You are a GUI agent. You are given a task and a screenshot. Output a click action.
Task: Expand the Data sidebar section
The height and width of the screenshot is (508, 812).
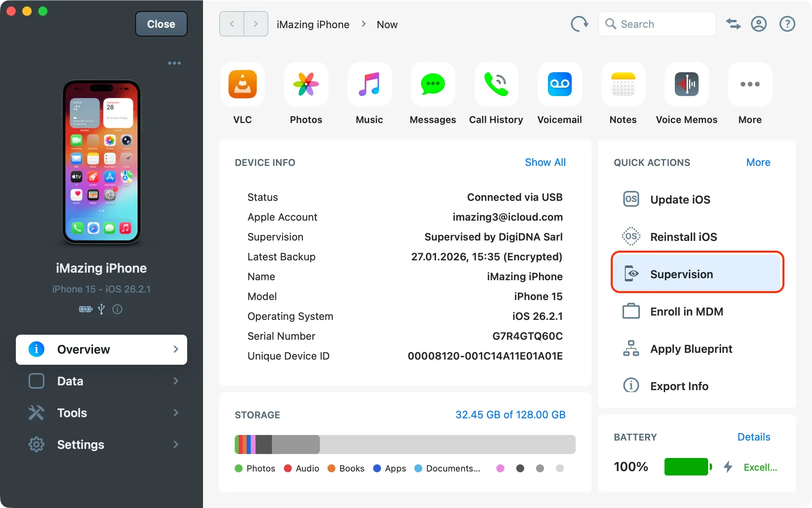click(x=101, y=381)
